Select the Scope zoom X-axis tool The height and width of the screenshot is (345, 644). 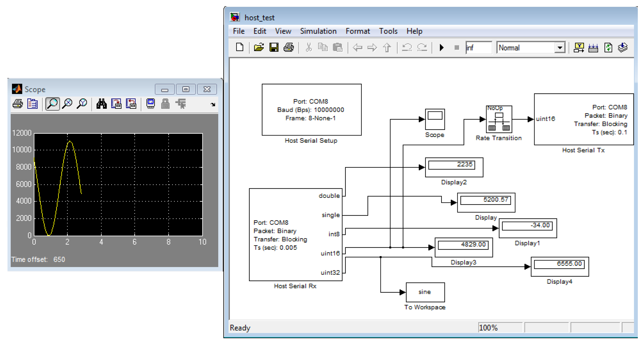click(x=67, y=104)
